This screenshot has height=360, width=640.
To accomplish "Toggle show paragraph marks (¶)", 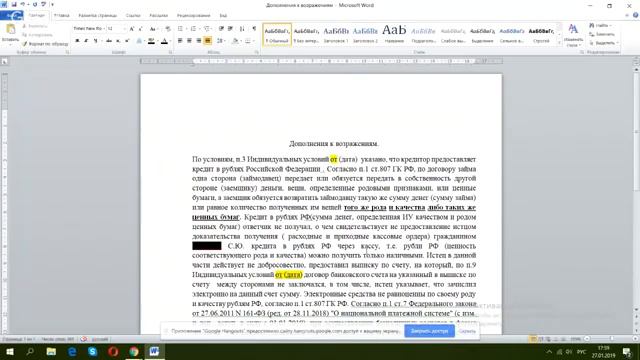I will 254,29.
